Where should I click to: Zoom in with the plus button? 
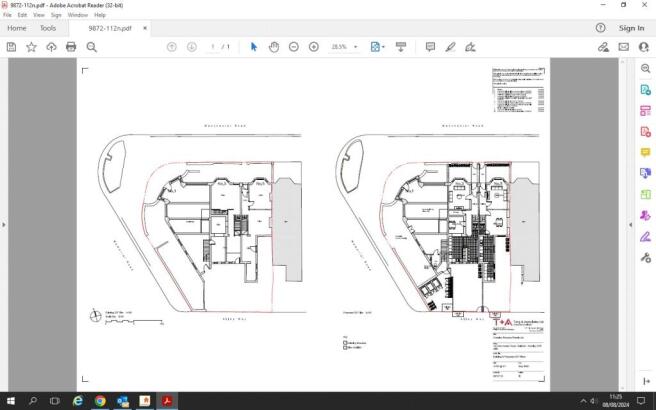(314, 47)
